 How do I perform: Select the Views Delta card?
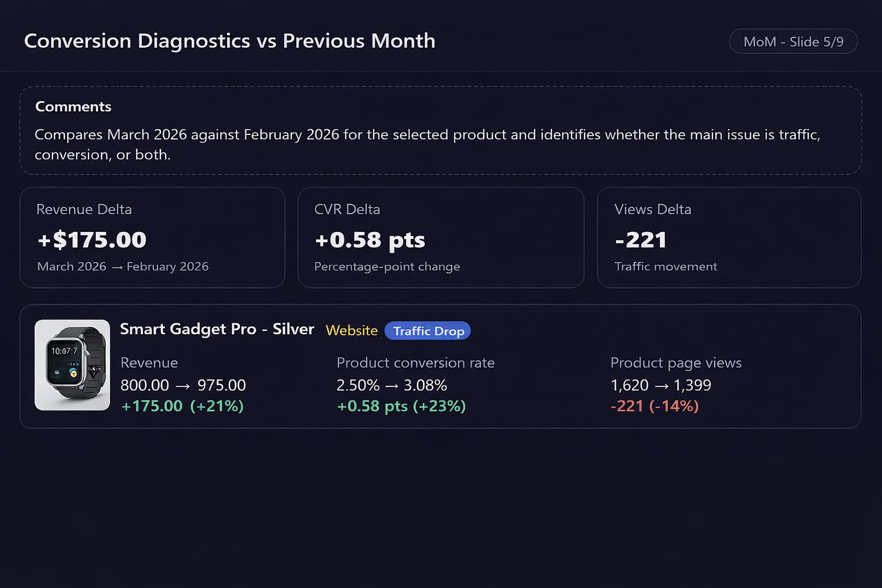tap(729, 237)
